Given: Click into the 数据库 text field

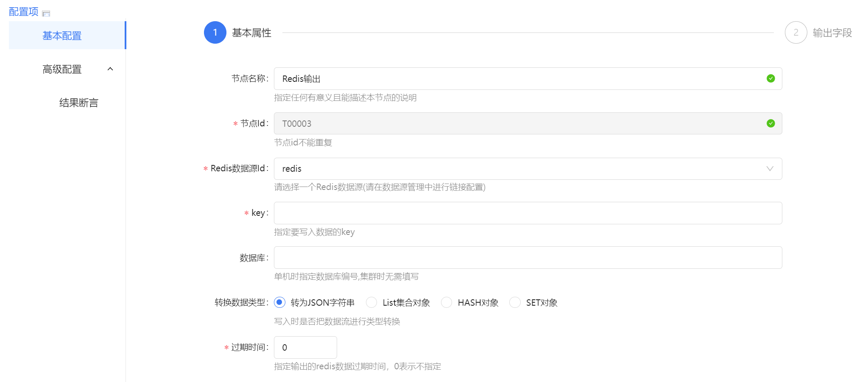Looking at the screenshot, I should pyautogui.click(x=527, y=258).
